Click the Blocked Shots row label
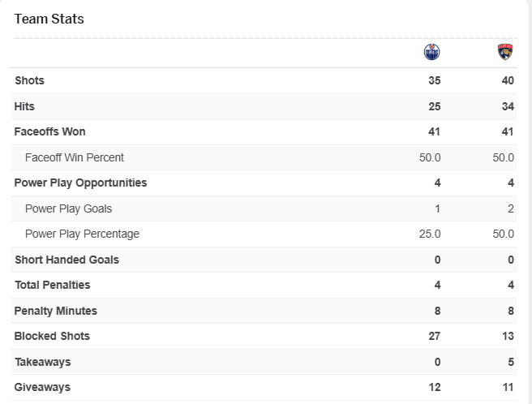 [x=52, y=336]
